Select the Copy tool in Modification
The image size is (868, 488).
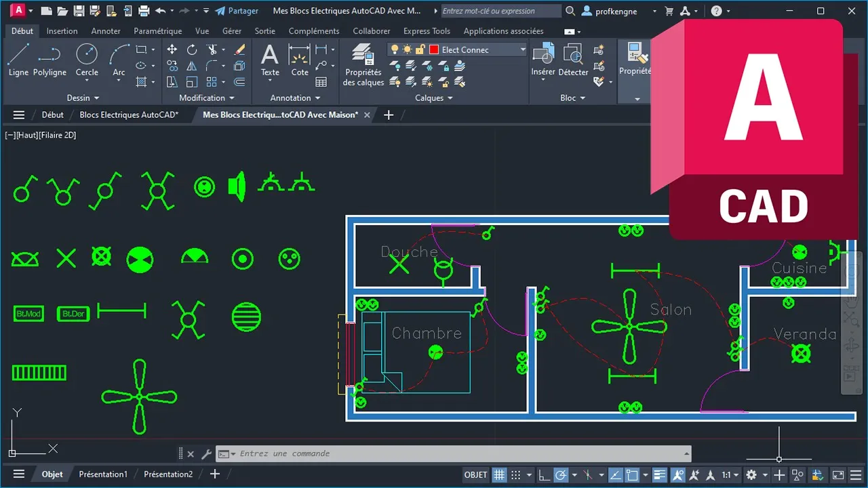[x=172, y=66]
